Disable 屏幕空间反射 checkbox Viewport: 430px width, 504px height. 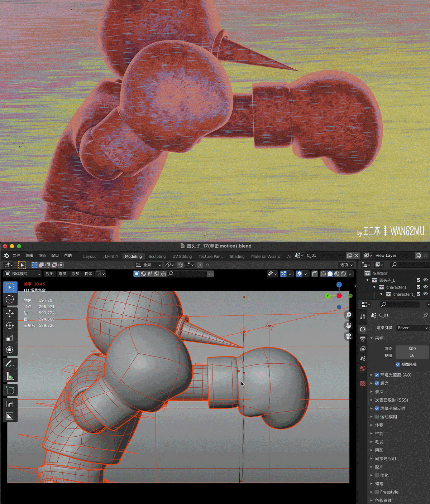(377, 408)
